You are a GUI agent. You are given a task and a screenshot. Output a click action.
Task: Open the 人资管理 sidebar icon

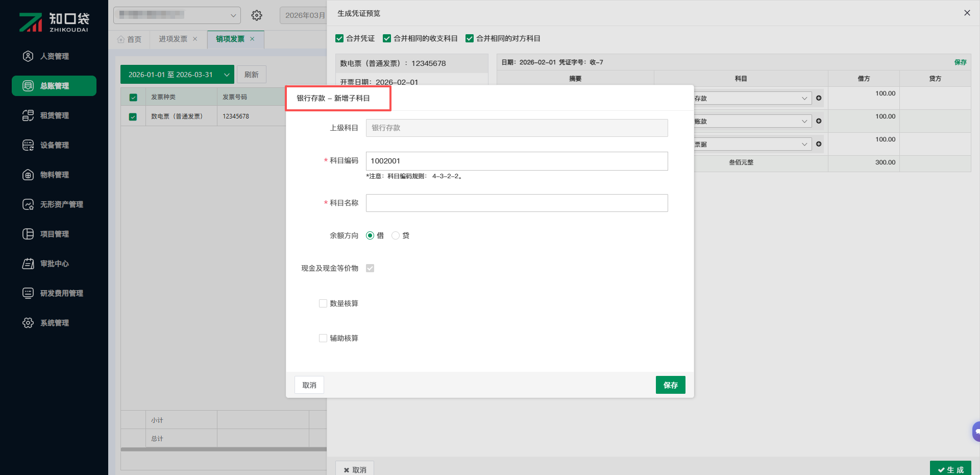pos(28,56)
